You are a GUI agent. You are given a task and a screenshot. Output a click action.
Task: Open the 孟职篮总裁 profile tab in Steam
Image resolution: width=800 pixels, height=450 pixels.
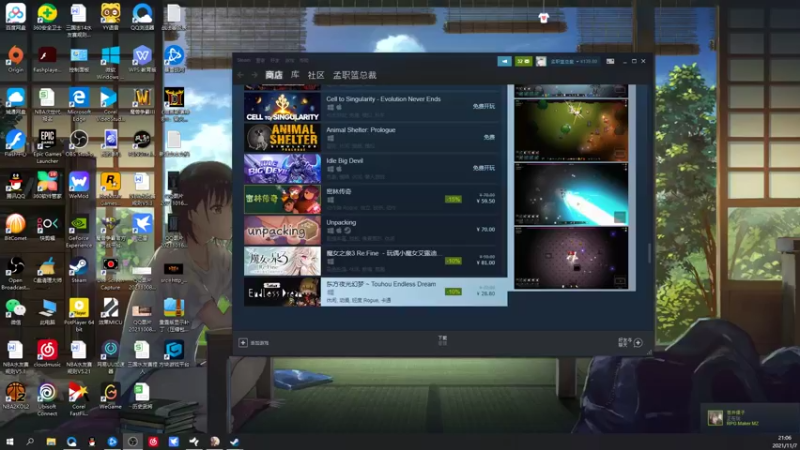355,75
